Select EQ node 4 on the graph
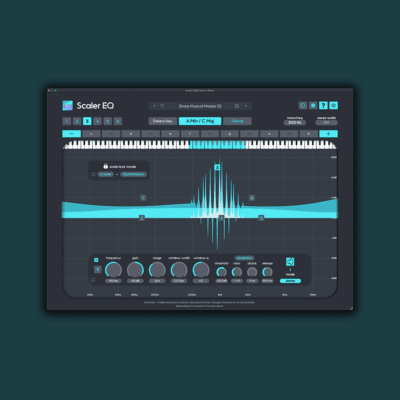 pyautogui.click(x=221, y=218)
